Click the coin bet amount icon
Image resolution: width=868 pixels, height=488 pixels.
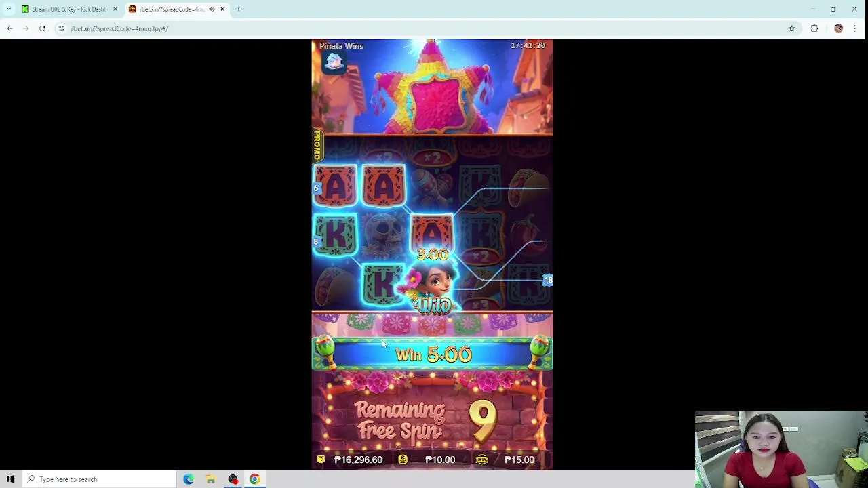[x=403, y=460]
